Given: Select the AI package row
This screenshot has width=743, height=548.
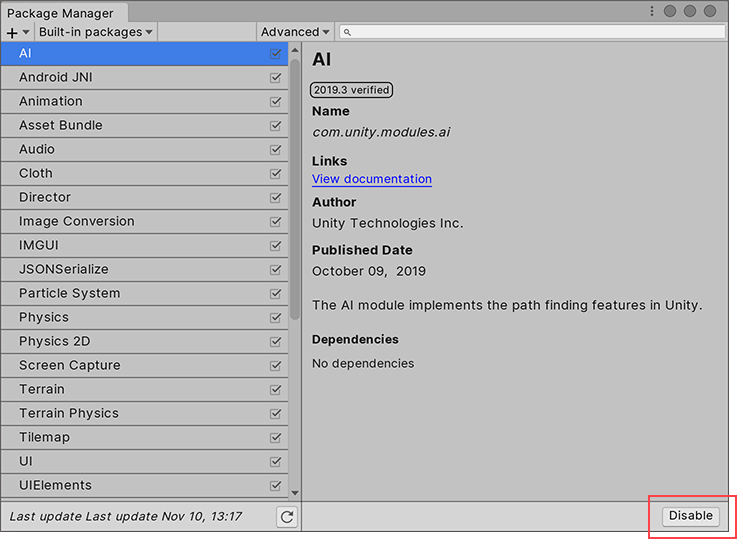Looking at the screenshot, I should point(144,54).
